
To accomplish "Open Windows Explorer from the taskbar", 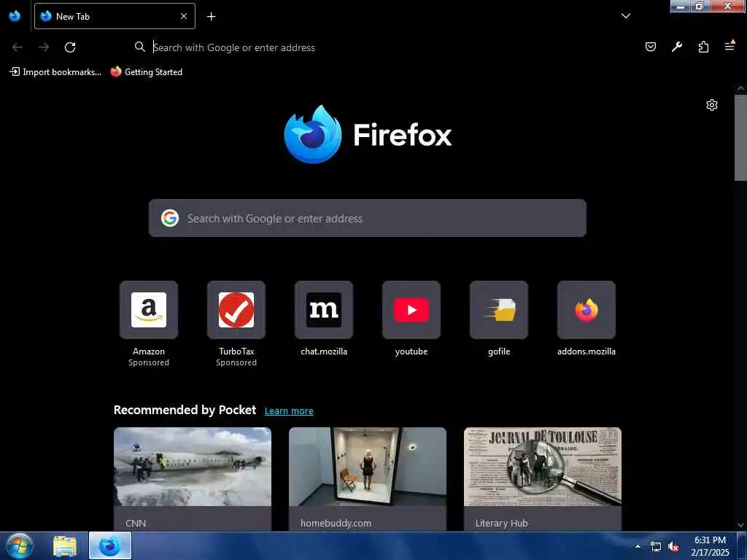I will (x=65, y=546).
